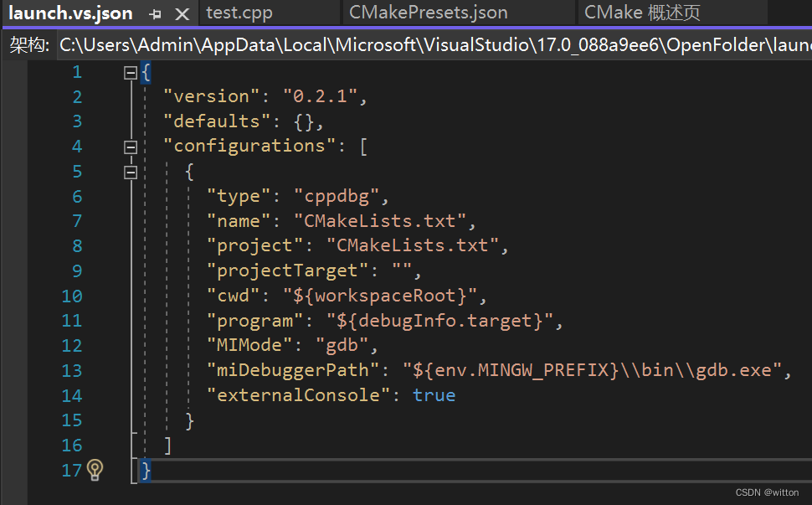This screenshot has width=812, height=505.
Task: Open the CMakePresets.json tab
Action: [x=432, y=12]
